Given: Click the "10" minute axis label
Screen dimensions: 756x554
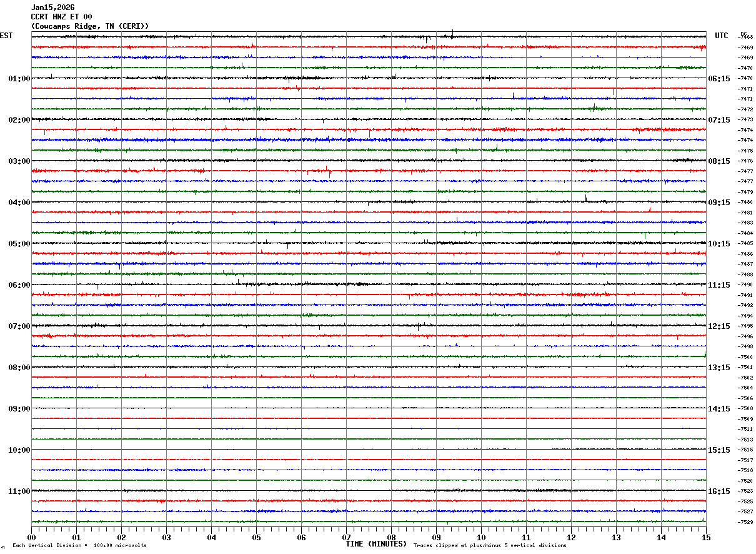Looking at the screenshot, I should [x=481, y=538].
